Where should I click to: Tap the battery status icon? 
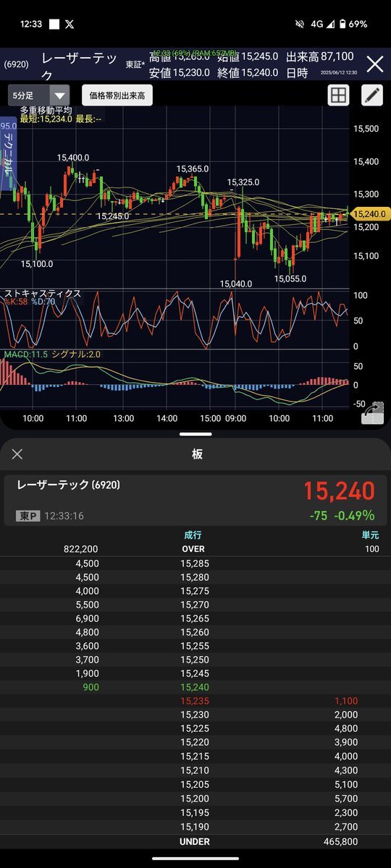point(342,24)
